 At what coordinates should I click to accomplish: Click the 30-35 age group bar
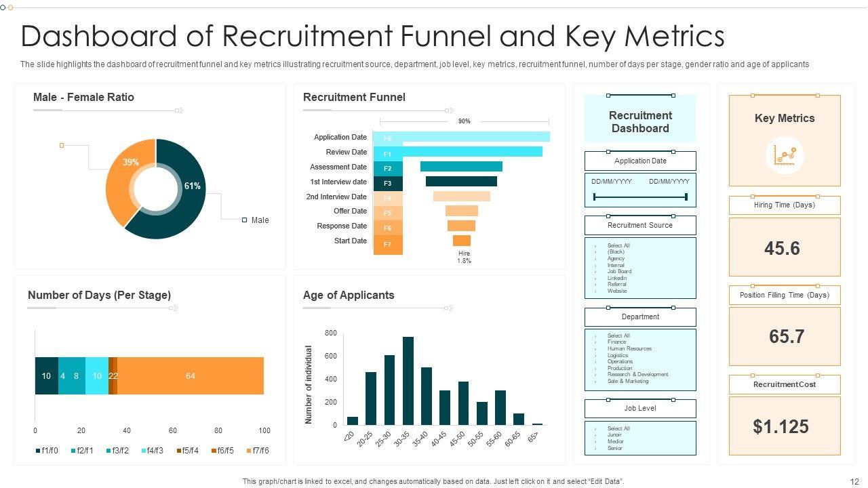pyautogui.click(x=408, y=381)
